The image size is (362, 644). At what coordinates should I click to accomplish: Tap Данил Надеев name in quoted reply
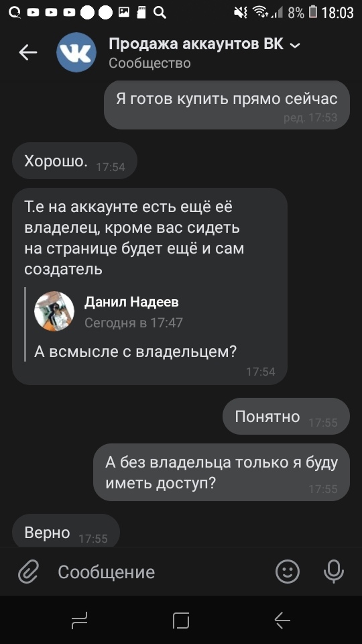[131, 303]
